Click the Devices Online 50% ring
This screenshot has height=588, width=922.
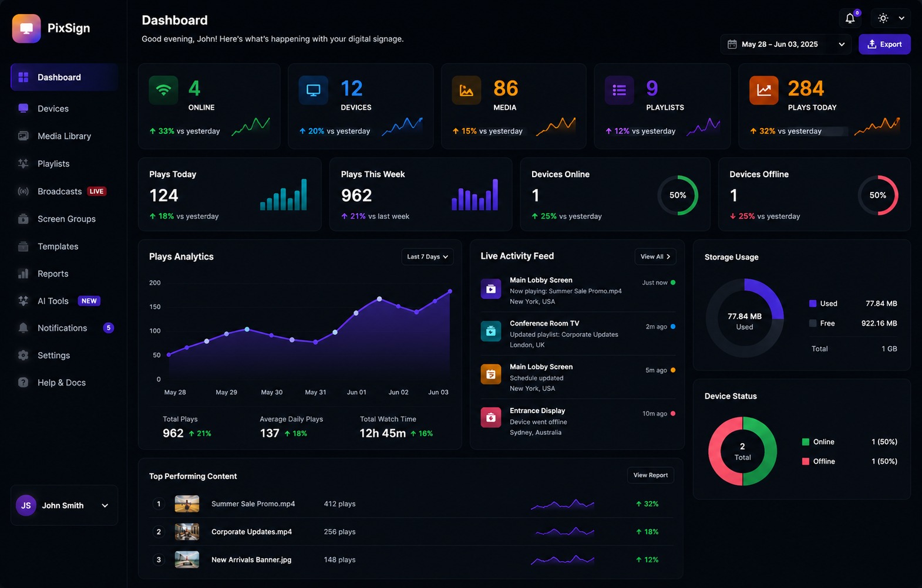click(678, 195)
